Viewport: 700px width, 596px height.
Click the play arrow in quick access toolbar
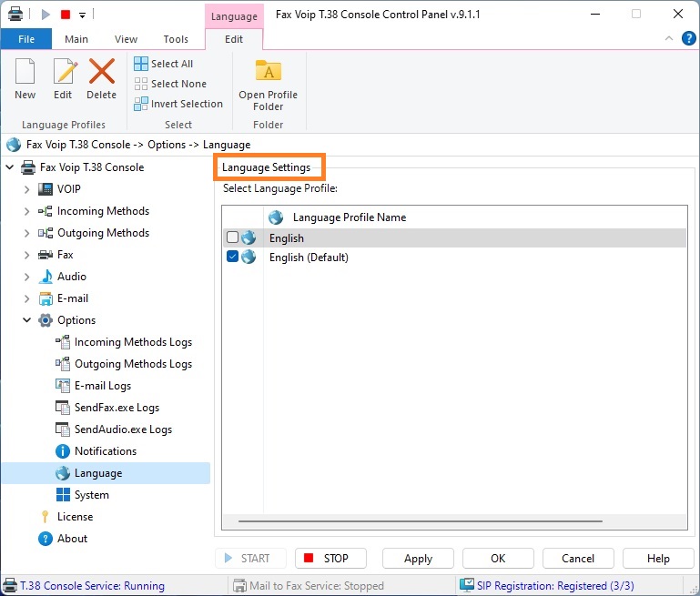tap(46, 15)
